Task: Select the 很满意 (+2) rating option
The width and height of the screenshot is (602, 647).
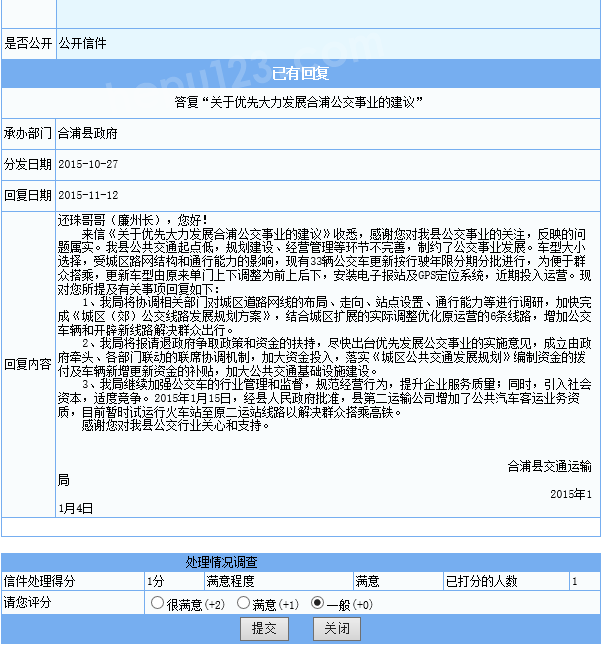Action: (157, 603)
